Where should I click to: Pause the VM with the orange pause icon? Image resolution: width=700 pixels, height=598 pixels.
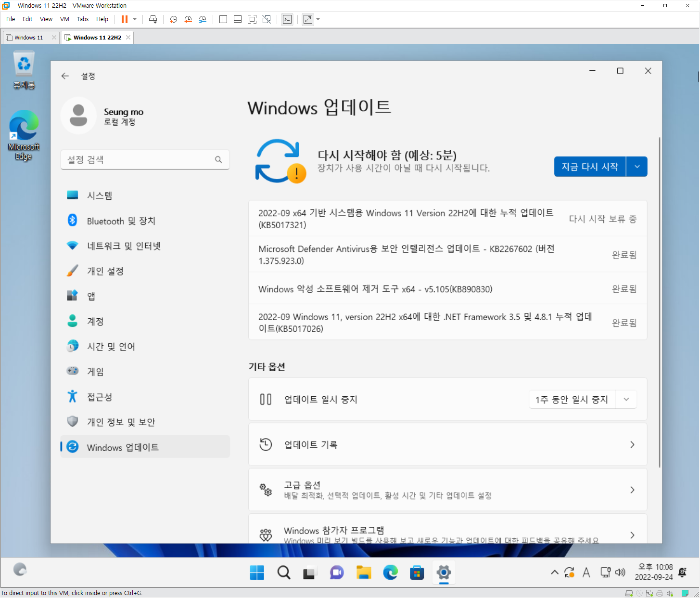pos(125,19)
